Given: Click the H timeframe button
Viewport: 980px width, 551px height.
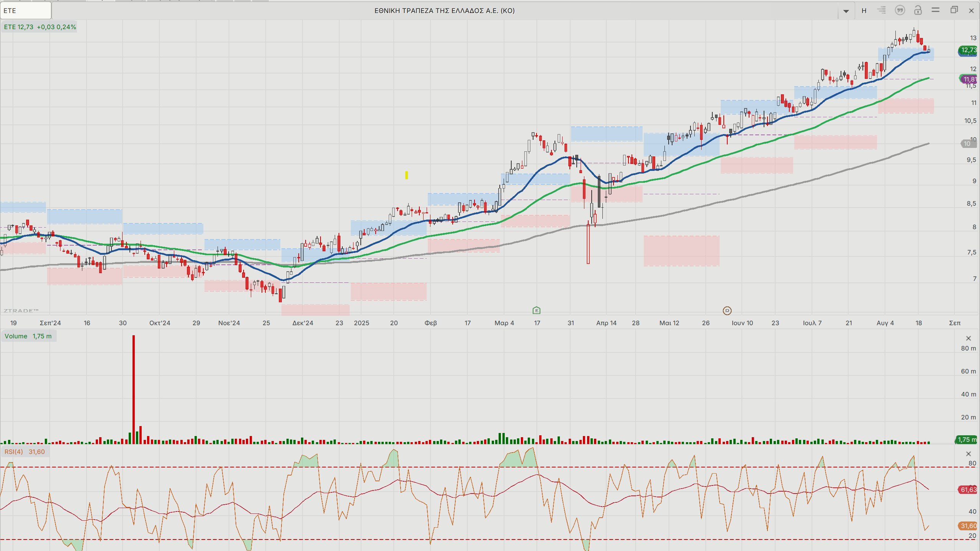Looking at the screenshot, I should (864, 11).
